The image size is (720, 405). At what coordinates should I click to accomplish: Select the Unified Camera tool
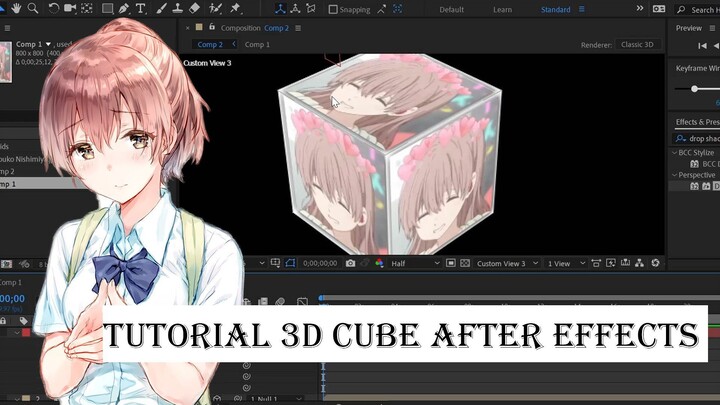70,8
